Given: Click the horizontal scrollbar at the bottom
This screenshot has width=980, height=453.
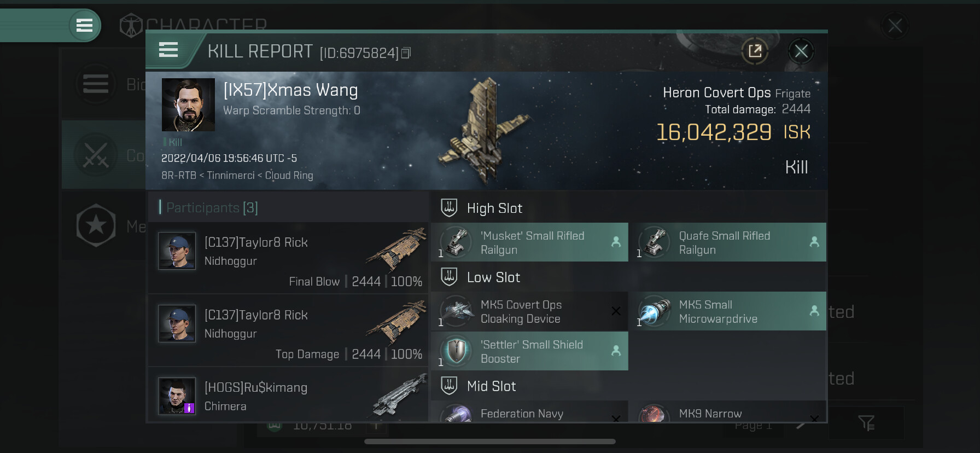Looking at the screenshot, I should click(490, 442).
